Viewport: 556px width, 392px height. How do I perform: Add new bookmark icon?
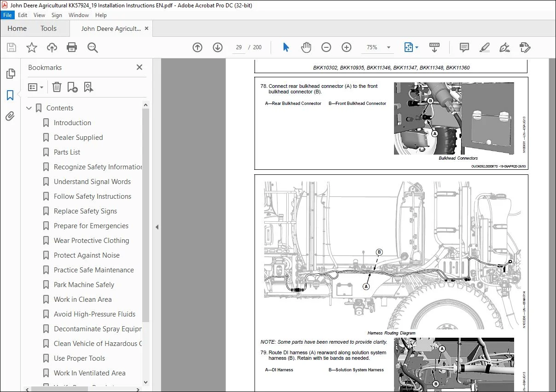pos(72,87)
